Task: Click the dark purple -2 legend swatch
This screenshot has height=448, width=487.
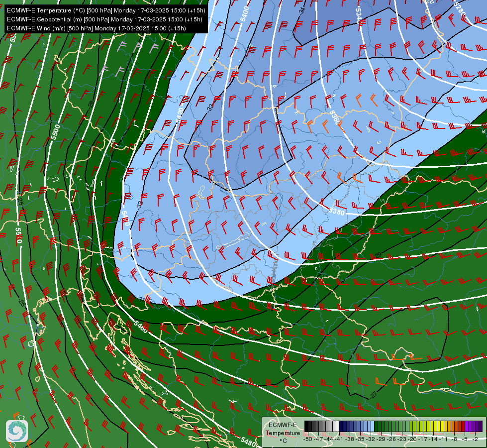Action: click(x=481, y=426)
